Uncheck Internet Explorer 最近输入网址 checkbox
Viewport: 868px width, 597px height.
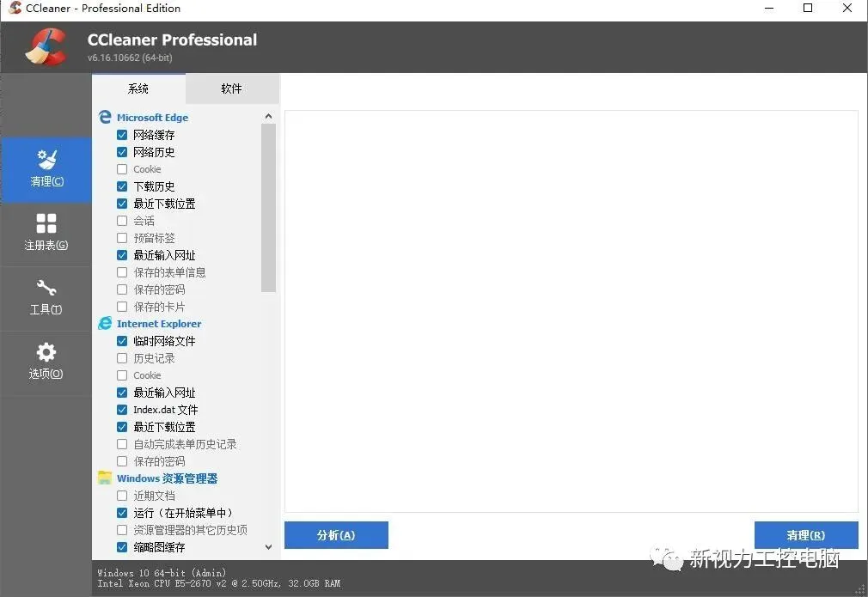122,393
